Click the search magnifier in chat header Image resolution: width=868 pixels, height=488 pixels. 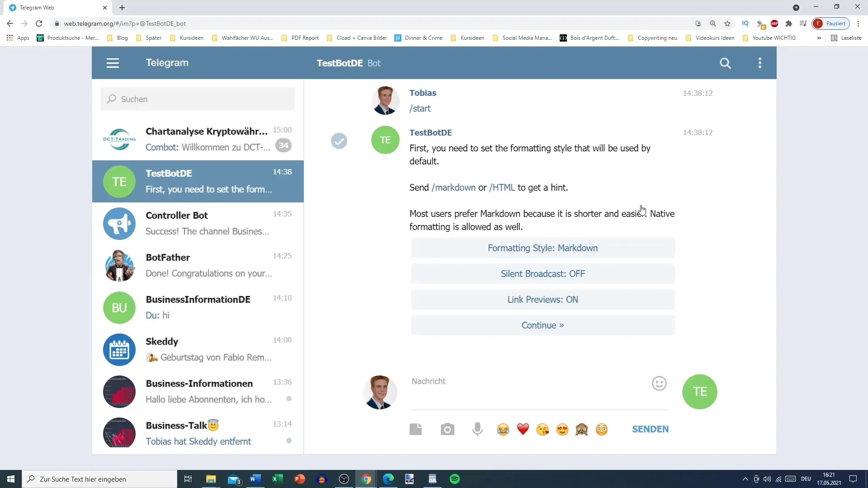(x=725, y=63)
